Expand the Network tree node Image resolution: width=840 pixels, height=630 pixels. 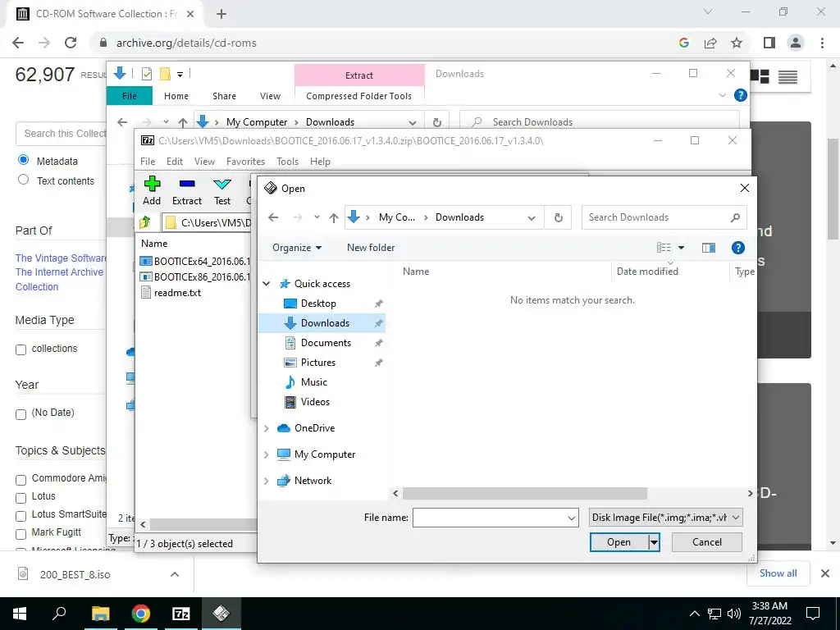(267, 481)
